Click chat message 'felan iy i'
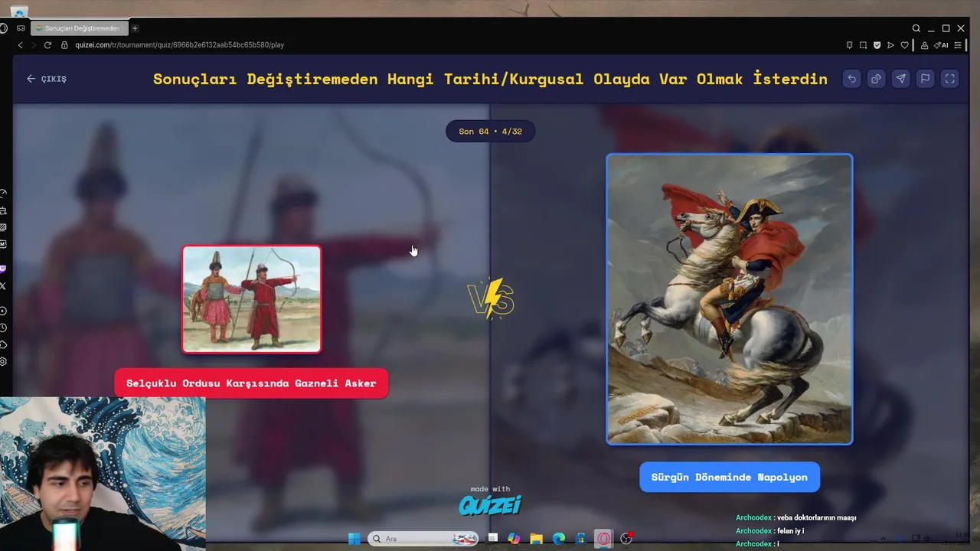 790,531
